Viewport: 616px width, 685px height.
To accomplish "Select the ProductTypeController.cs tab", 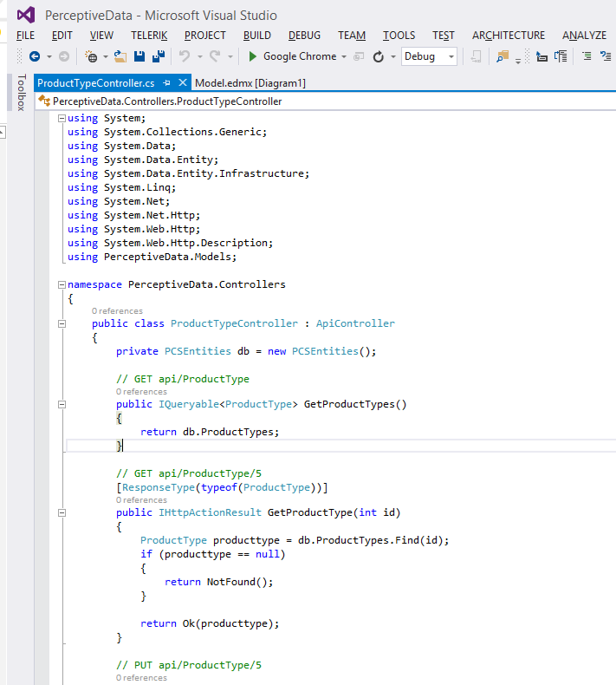I will coord(95,83).
